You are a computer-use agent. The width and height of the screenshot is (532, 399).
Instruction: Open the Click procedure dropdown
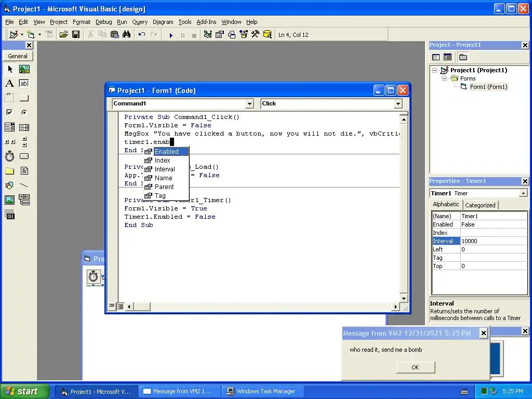(x=398, y=103)
